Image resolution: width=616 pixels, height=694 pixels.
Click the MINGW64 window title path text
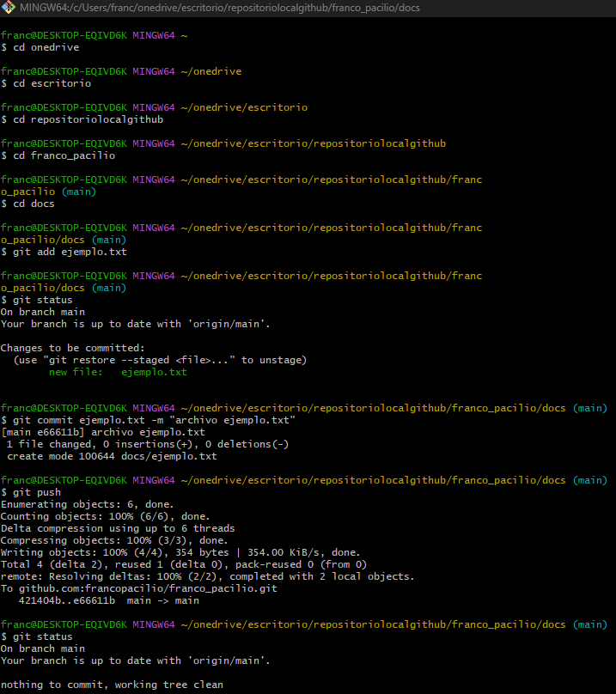pos(220,8)
